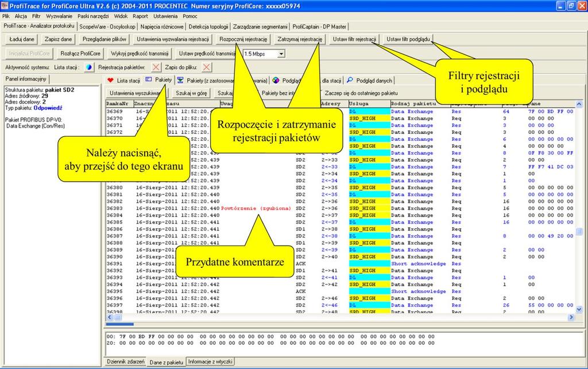Open Ustawienia wyszukiwania search settings
The image size is (588, 369).
coord(137,93)
